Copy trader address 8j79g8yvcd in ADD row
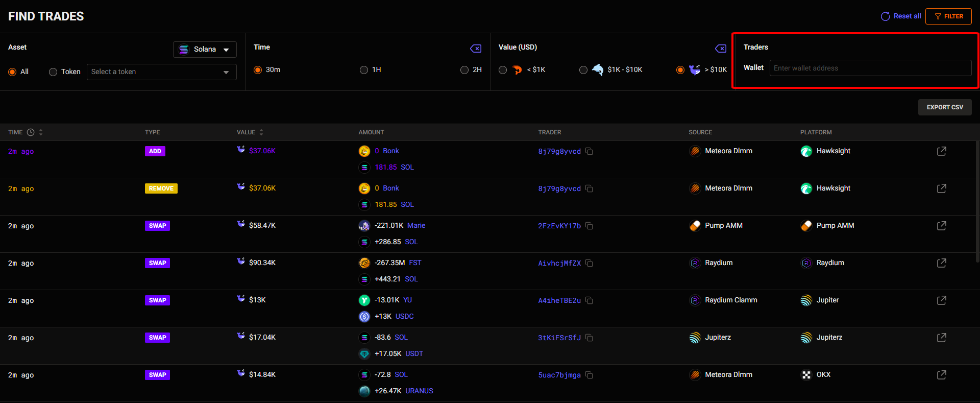Viewport: 980px width, 403px height. click(x=589, y=151)
